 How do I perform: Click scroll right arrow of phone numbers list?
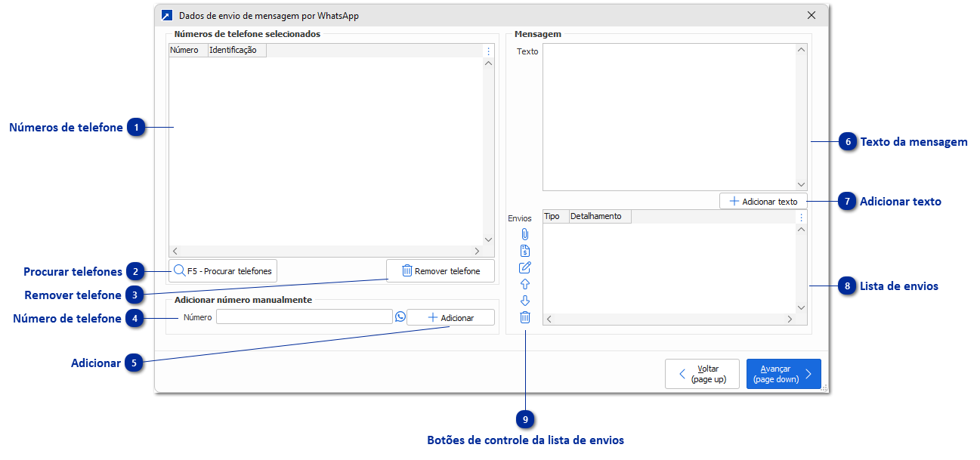477,251
